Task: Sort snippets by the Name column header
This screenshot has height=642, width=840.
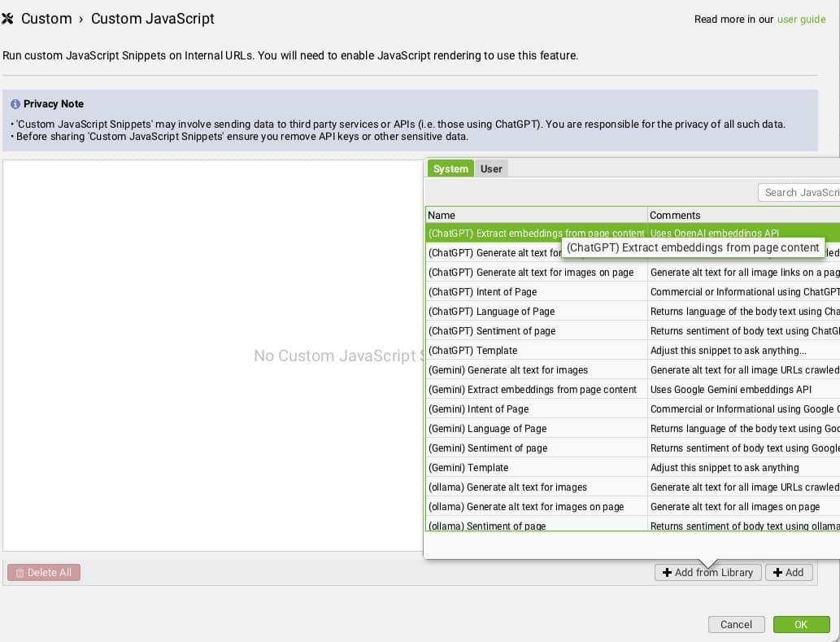Action: coord(440,215)
